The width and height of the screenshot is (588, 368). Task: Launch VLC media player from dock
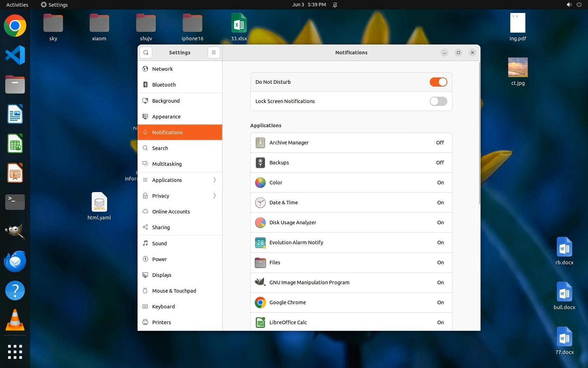[x=15, y=320]
